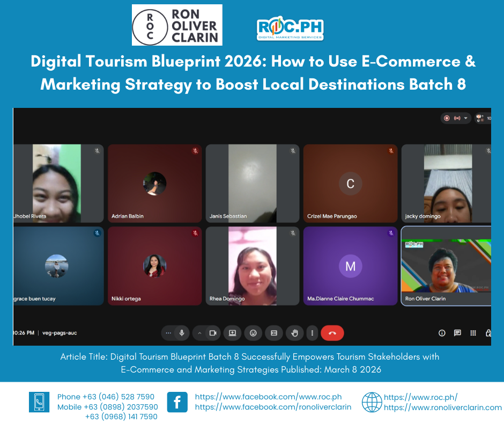Click the recording indicator circle icon

click(447, 118)
